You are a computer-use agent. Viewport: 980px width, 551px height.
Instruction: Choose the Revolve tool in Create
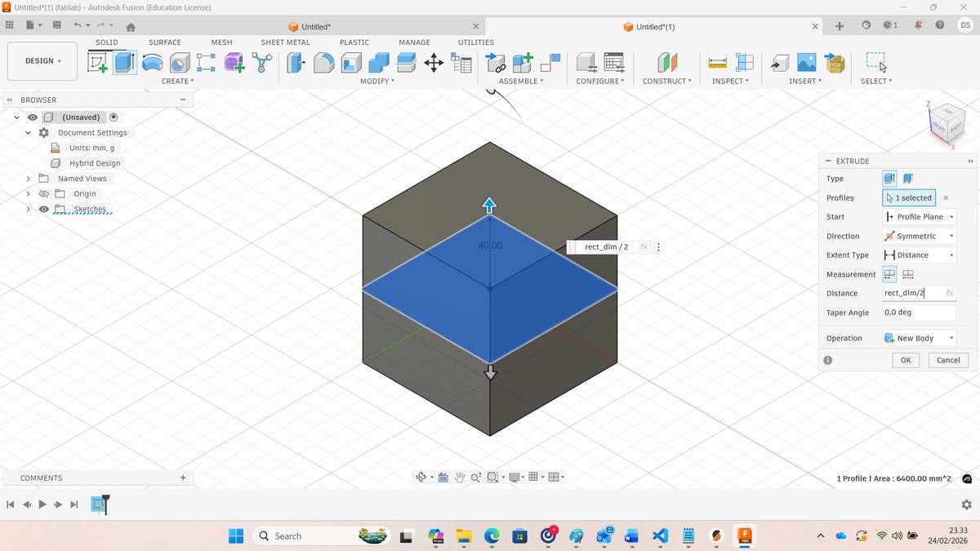[x=152, y=62]
